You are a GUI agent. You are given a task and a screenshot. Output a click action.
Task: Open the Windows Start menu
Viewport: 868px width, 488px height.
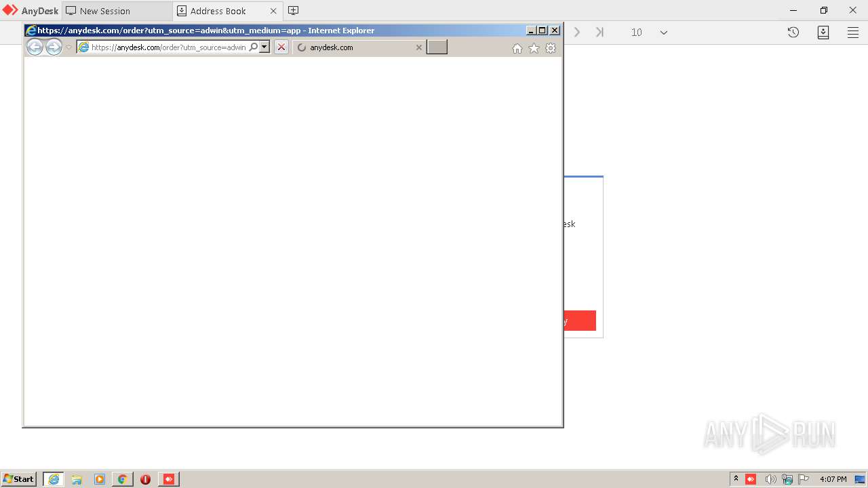click(18, 479)
